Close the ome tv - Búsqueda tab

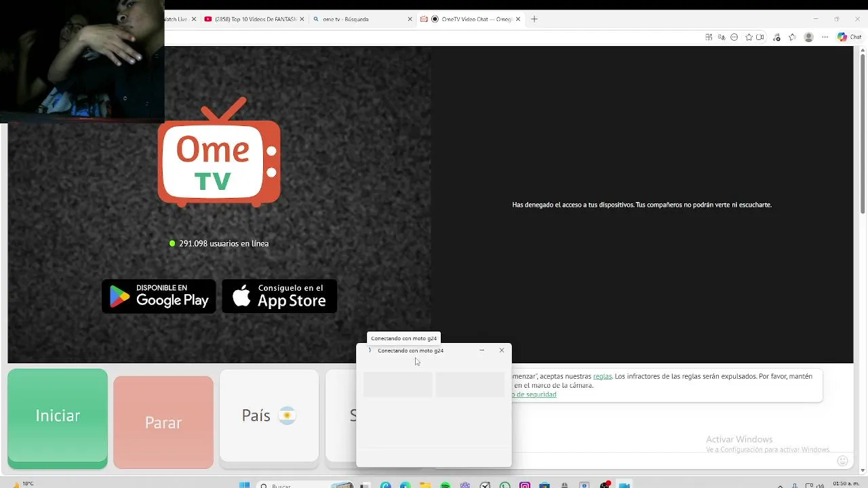(410, 19)
